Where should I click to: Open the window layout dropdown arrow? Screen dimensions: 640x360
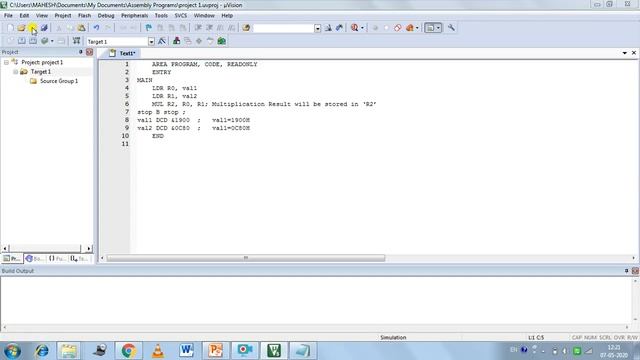(438, 28)
